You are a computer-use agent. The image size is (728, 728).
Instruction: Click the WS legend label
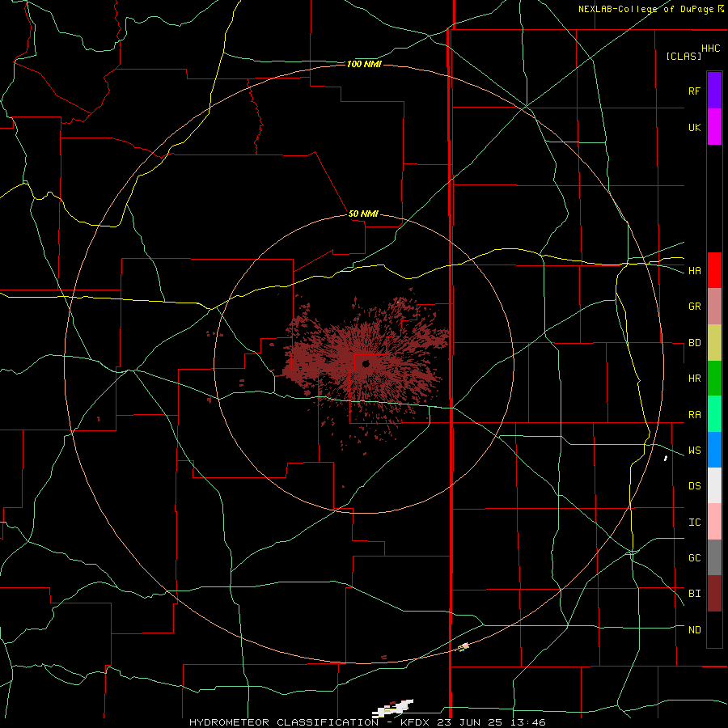694,451
